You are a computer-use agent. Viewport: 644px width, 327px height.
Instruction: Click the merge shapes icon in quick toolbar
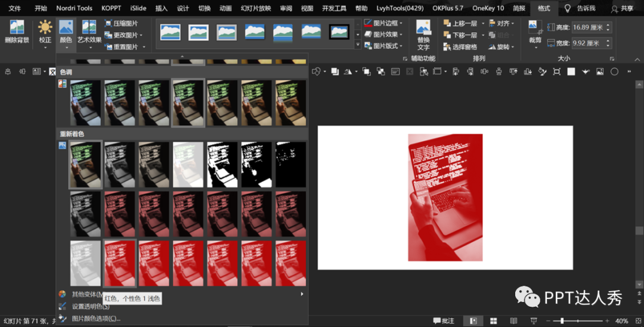(x=316, y=72)
